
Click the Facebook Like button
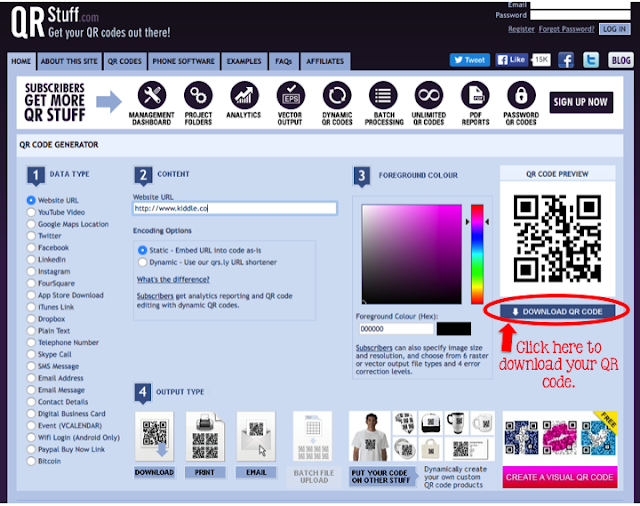coord(511,60)
